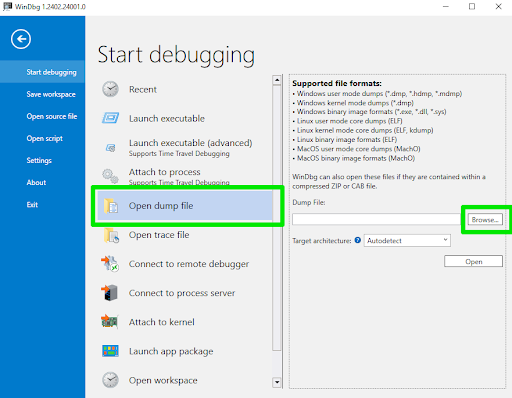The width and height of the screenshot is (512, 398).
Task: Select Open workspace option
Action: (185, 380)
